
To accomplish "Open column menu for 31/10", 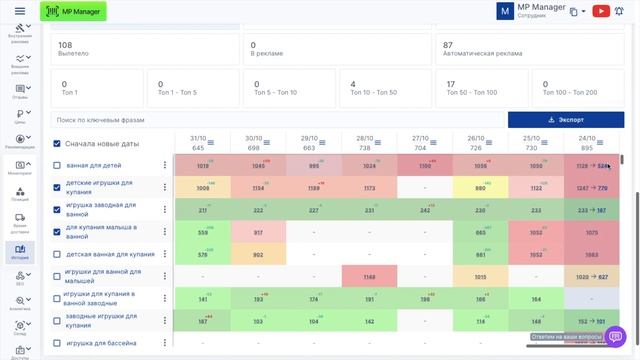I will point(211,142).
